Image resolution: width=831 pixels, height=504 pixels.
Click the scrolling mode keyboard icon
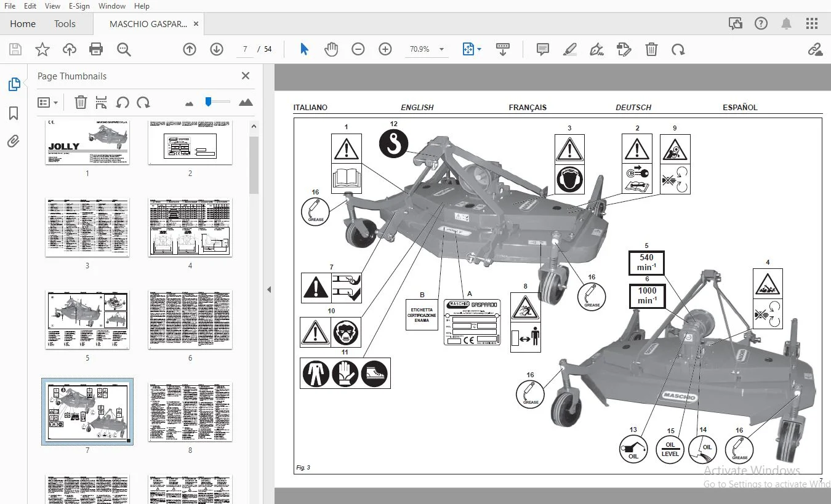(503, 49)
